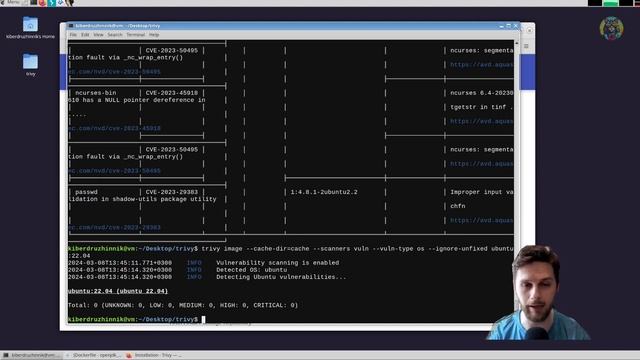The width and height of the screenshot is (640, 360).
Task: Open kiberdruzhinnik's home folder on desktop
Action: pos(30,28)
